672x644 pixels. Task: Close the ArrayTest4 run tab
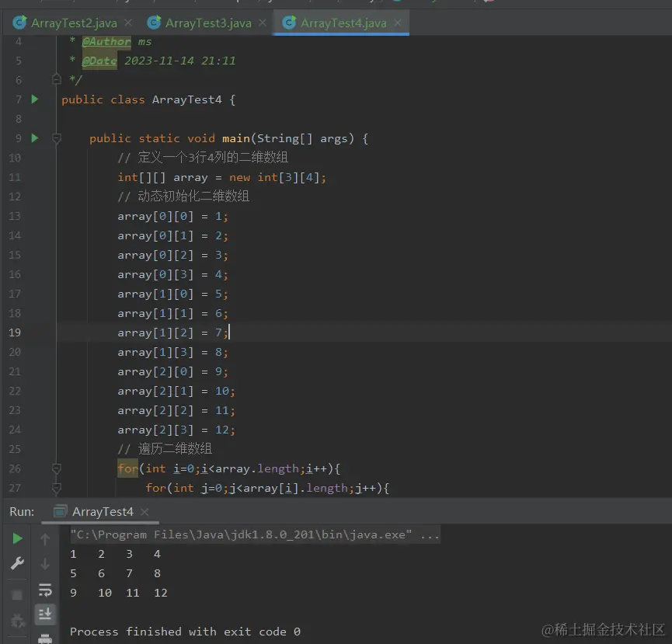pos(144,512)
